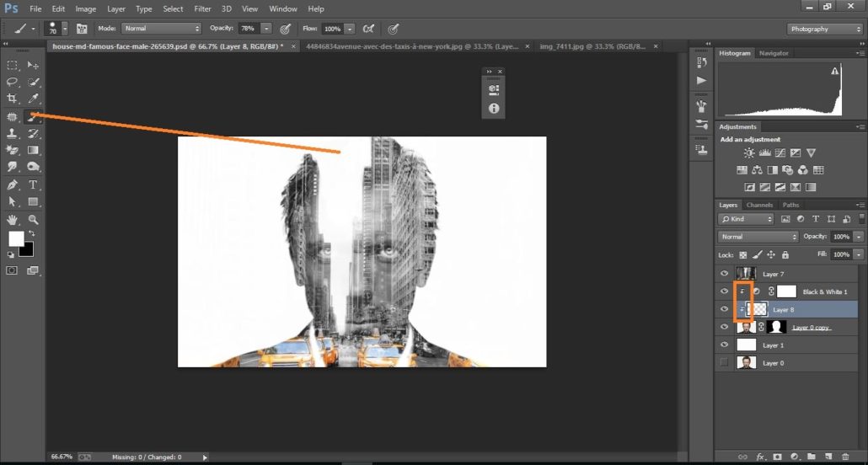Add a layer mask
This screenshot has height=465, width=868.
pos(777,457)
